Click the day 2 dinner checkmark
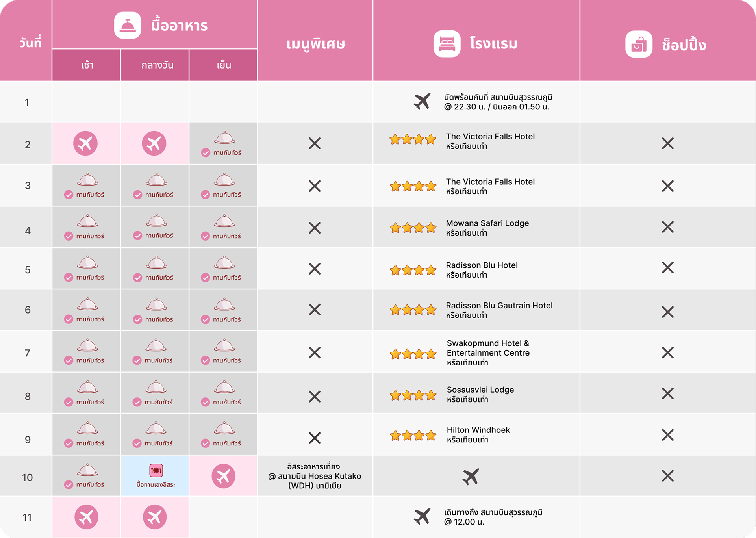This screenshot has width=756, height=538. (x=206, y=153)
